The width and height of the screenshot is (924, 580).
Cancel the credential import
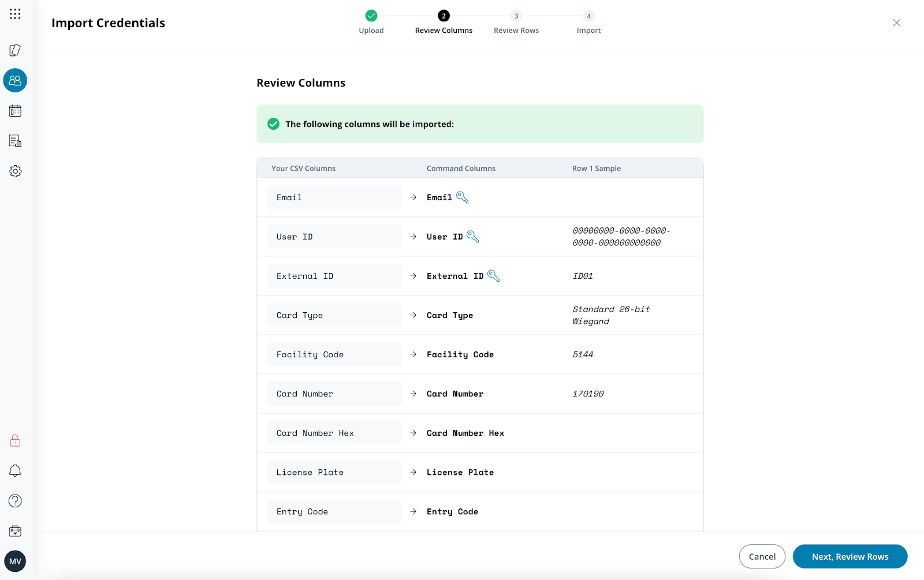click(762, 556)
